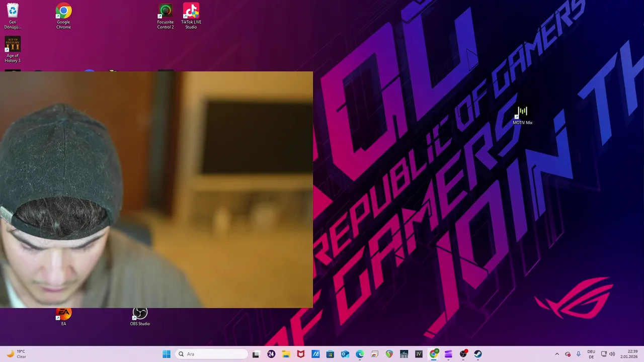The width and height of the screenshot is (644, 362).
Task: Open Steam from the taskbar
Action: click(478, 354)
